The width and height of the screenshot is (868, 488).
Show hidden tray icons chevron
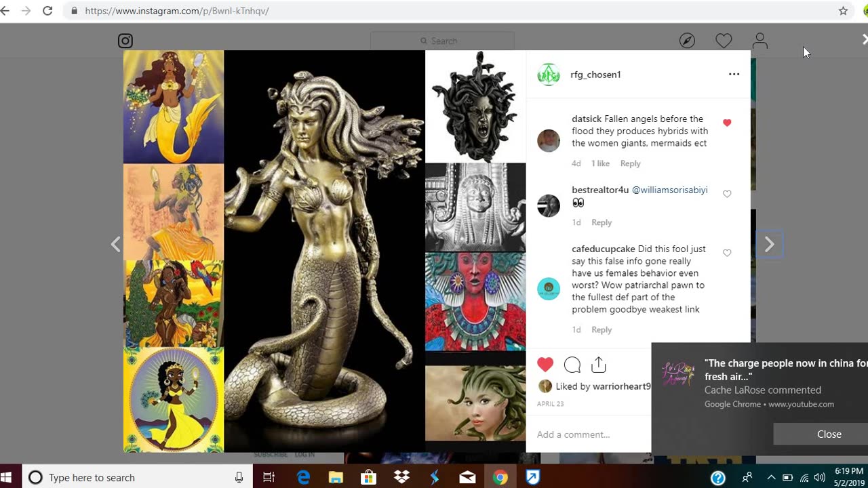coord(771,477)
